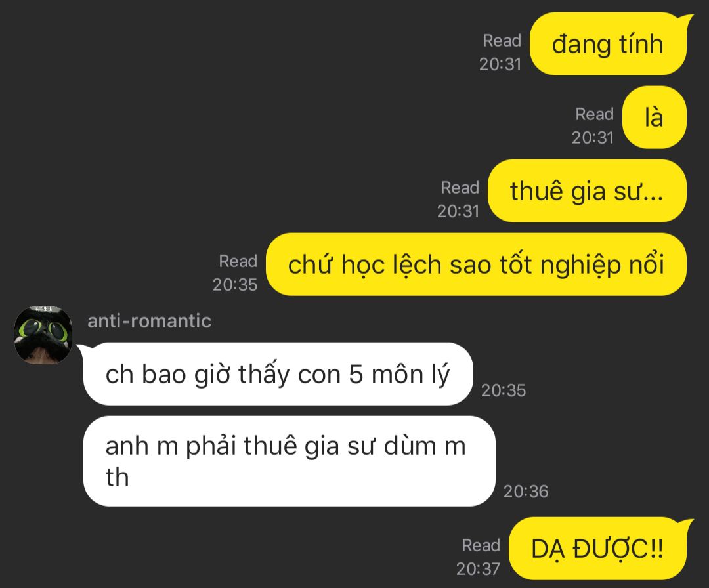Select the "ch bao giờ thấy con 5 môn lý" bubble
The width and height of the screenshot is (709, 588).
click(278, 374)
